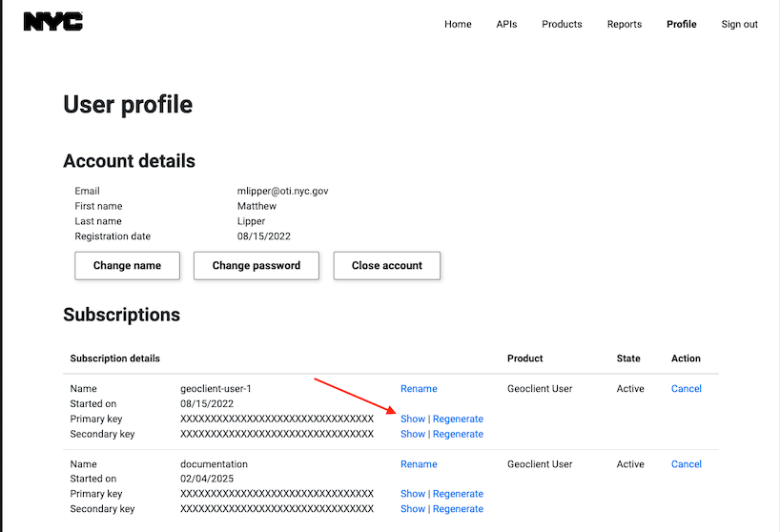
Task: Select the Profile nav item
Action: tap(682, 24)
